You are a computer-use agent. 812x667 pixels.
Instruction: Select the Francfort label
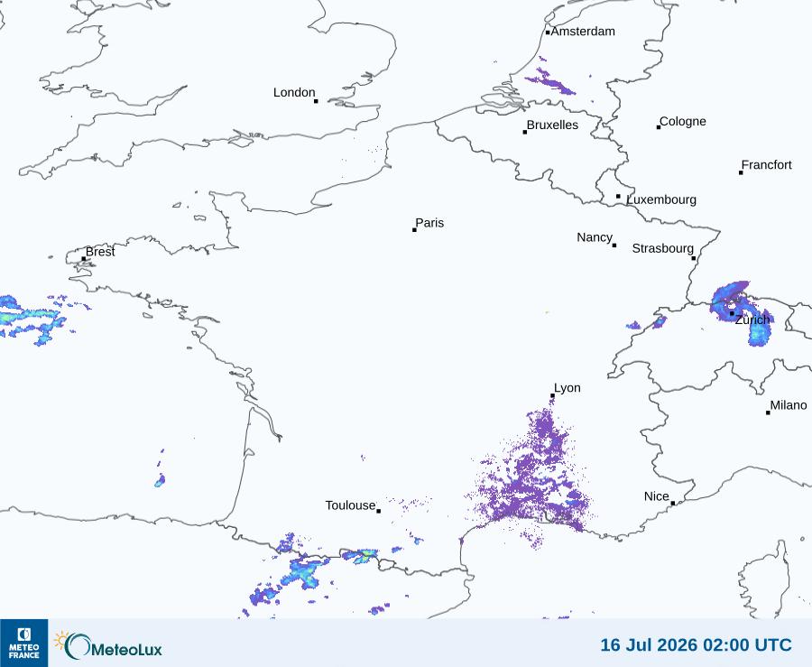[x=766, y=164]
